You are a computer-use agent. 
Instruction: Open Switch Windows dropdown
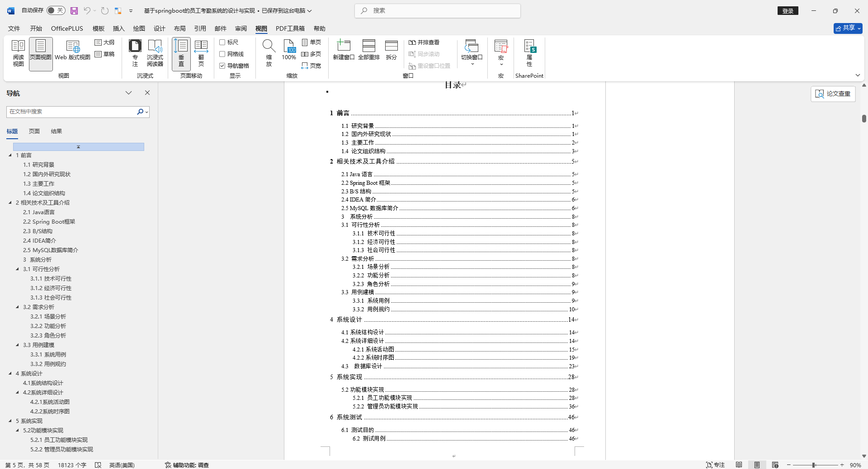click(x=472, y=54)
